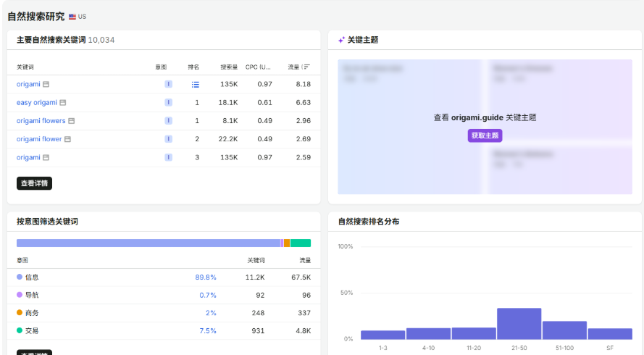Viewport: 644px width, 355px height.
Task: Click 查看详情 button under keyword table
Action: coord(35,183)
